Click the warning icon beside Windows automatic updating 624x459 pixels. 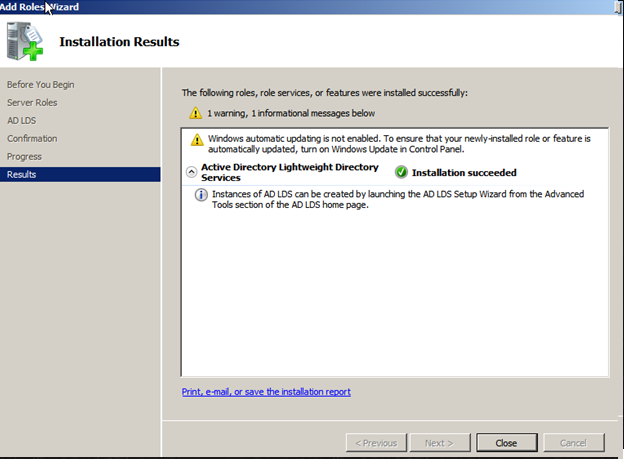coord(197,140)
